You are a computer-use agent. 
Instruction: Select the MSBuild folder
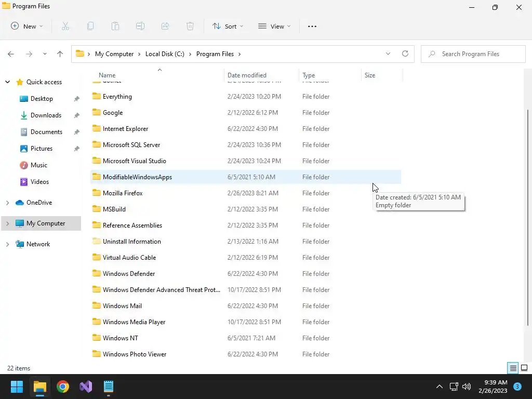[246, 209]
